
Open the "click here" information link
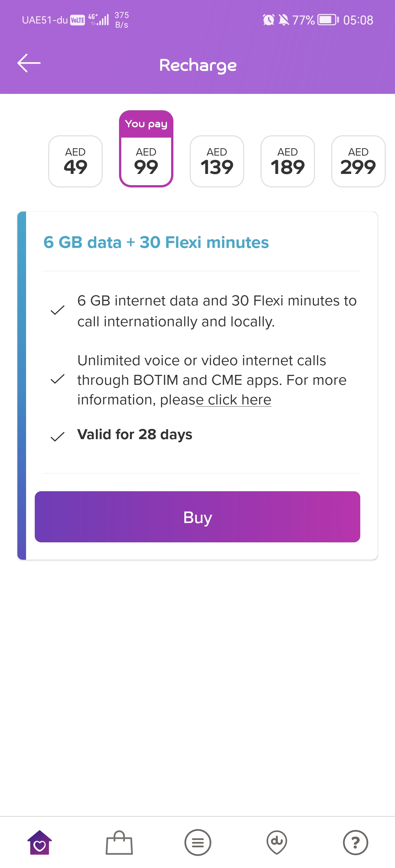point(239,400)
